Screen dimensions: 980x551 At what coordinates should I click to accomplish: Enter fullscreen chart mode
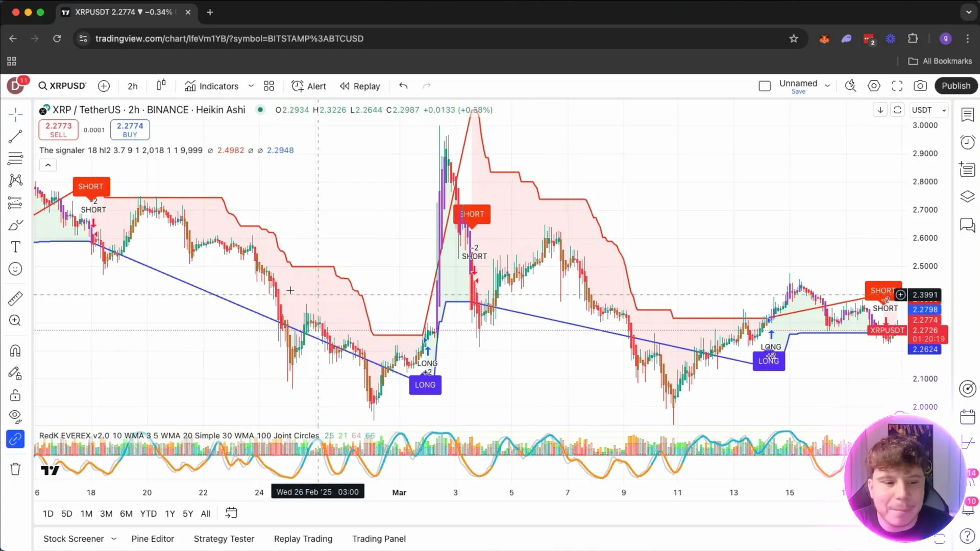(x=897, y=86)
